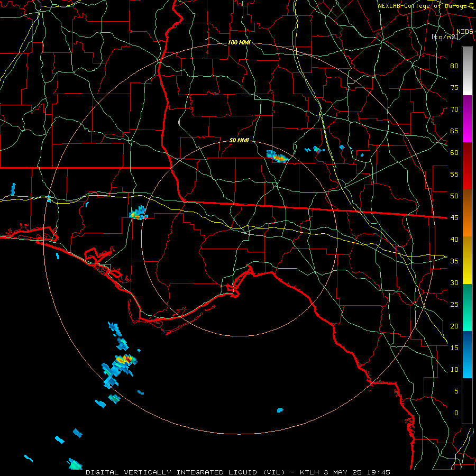Click the scale value 55
This screenshot has width=476, height=476.
tap(454, 175)
